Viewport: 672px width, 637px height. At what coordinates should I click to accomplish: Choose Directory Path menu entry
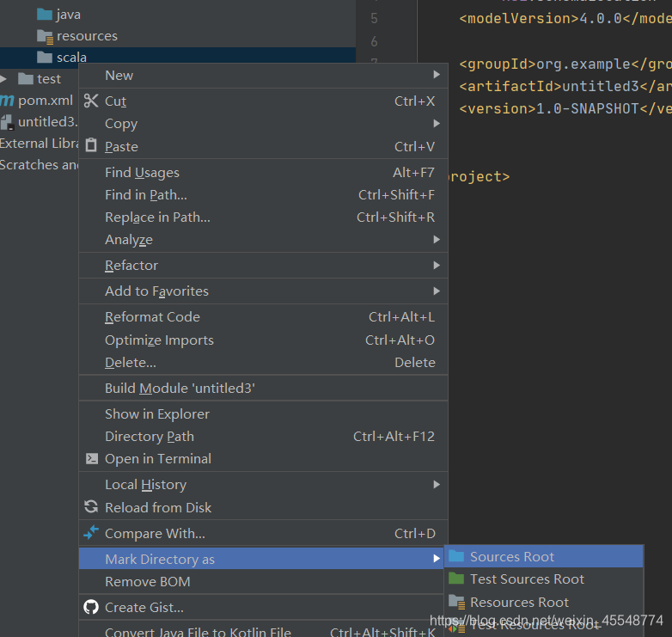263,437
